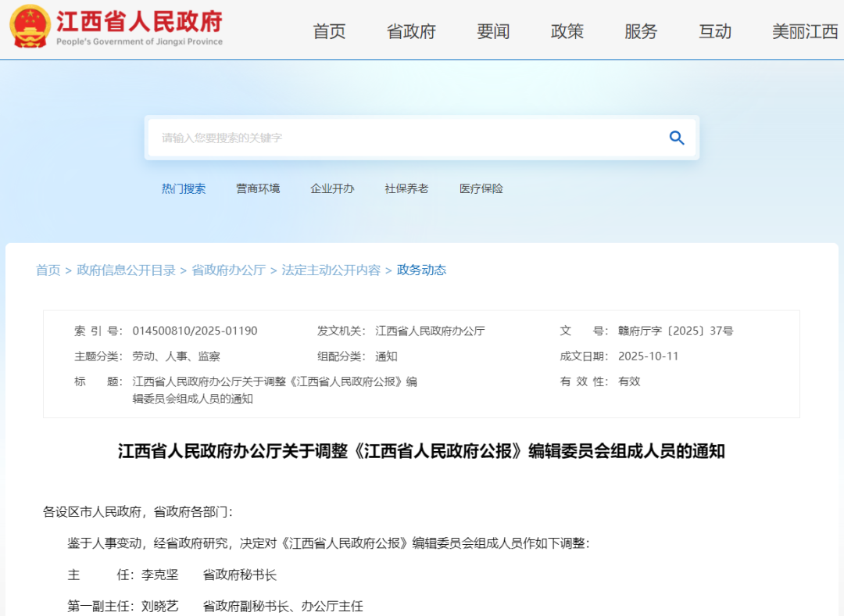Click the Jiangxi government national emblem logo

click(x=30, y=26)
